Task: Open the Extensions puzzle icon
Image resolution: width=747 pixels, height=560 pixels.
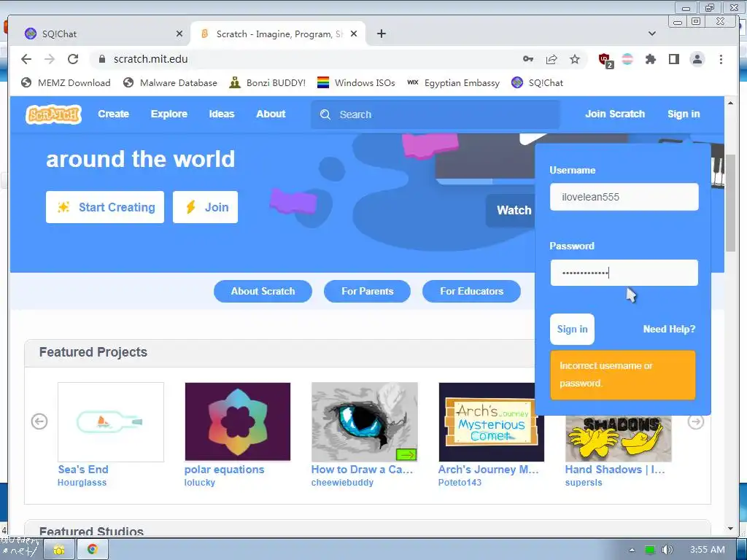Action: pos(650,59)
